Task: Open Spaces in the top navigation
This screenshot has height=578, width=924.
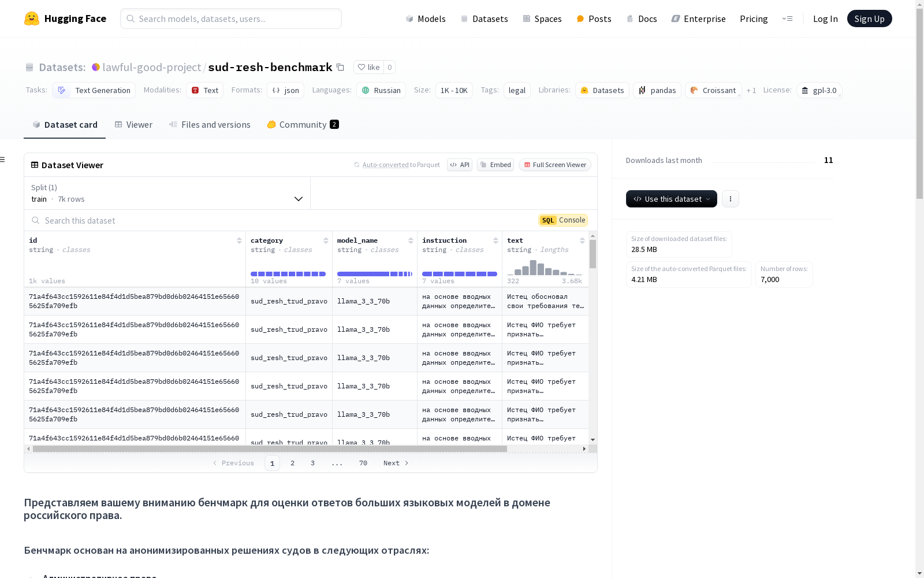Action: (x=542, y=18)
